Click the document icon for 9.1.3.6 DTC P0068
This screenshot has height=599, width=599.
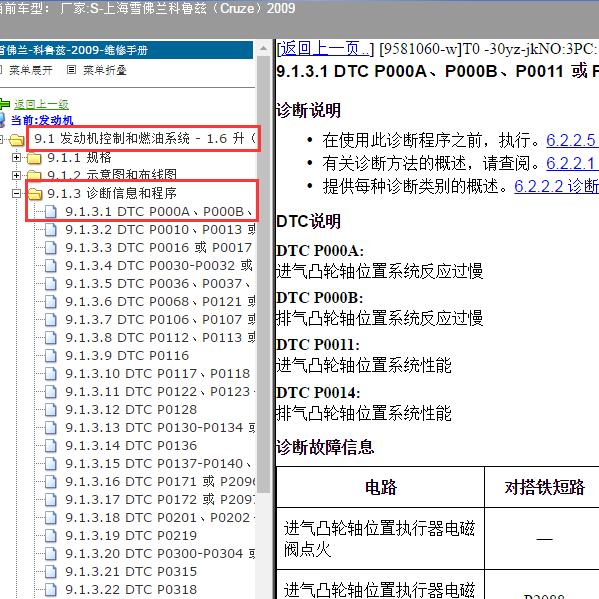pyautogui.click(x=50, y=302)
